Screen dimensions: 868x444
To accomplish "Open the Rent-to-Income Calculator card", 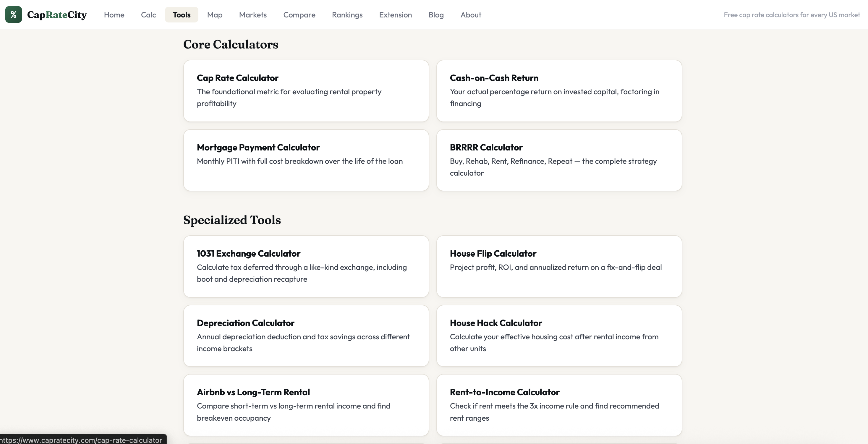I will point(559,405).
